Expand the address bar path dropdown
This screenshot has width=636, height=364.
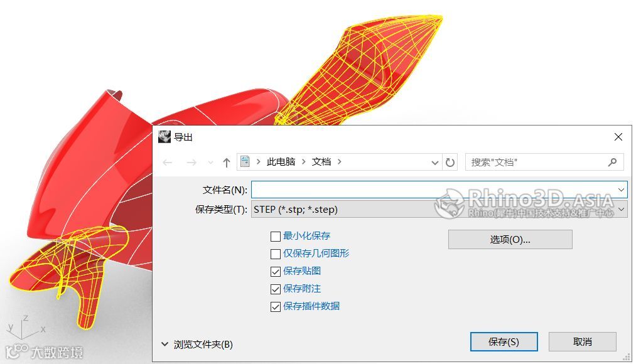click(x=435, y=163)
